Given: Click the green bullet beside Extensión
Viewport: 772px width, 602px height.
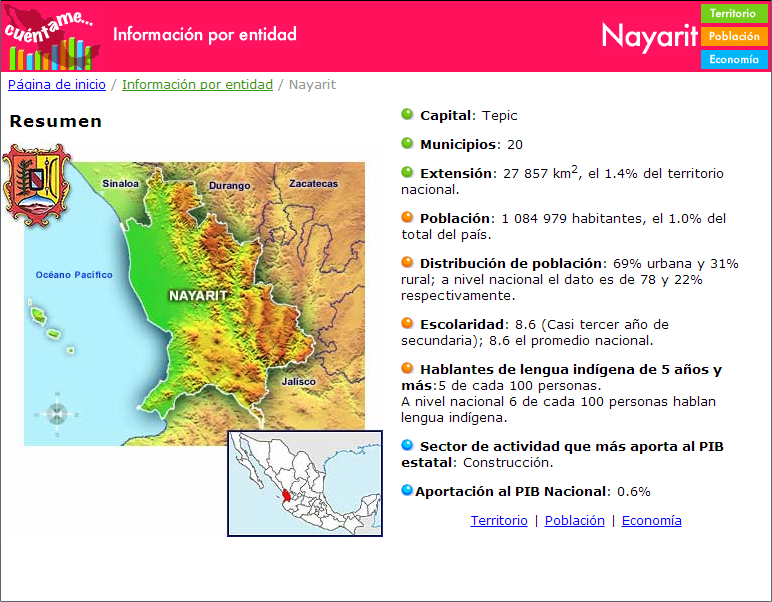Looking at the screenshot, I should click(x=407, y=172).
